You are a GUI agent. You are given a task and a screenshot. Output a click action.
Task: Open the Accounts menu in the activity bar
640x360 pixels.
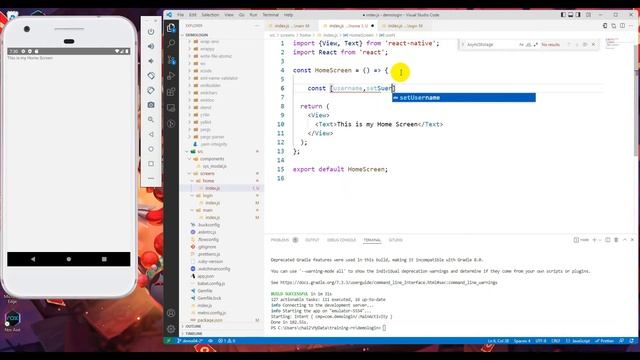[171, 313]
